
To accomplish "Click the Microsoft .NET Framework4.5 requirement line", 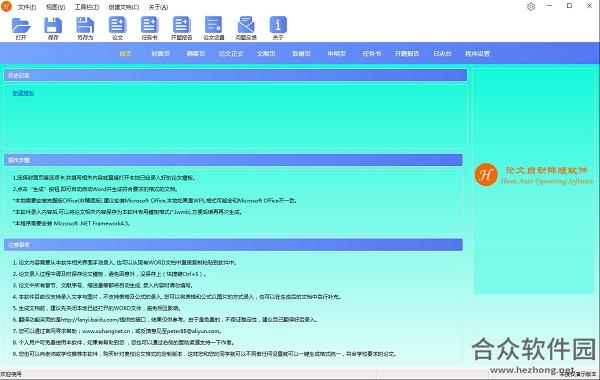I will [72, 223].
